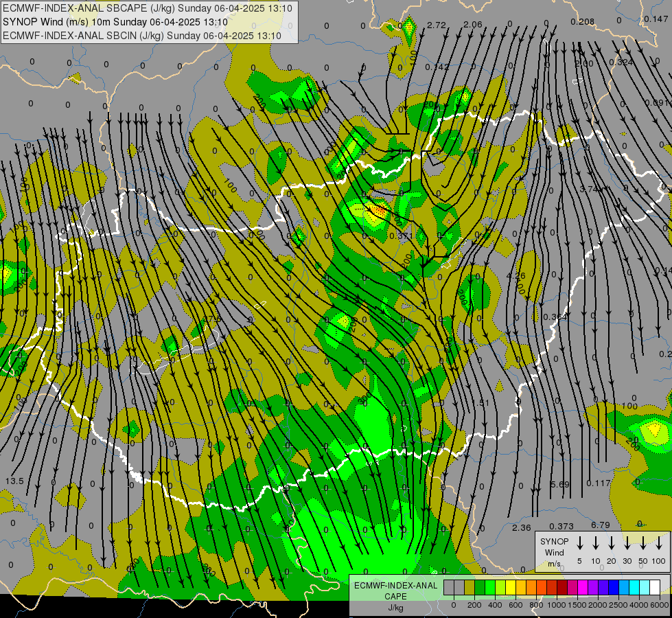Click the 0.324 value on the map

click(621, 62)
